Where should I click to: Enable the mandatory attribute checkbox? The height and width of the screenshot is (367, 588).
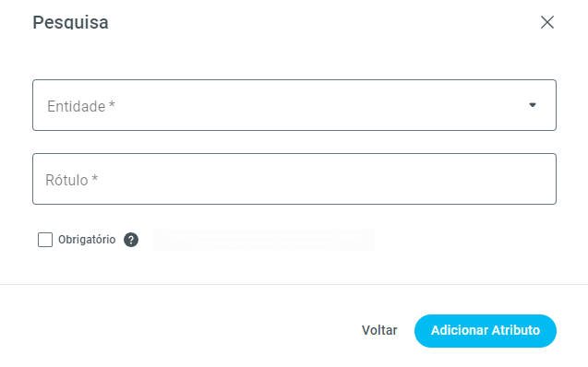click(45, 240)
